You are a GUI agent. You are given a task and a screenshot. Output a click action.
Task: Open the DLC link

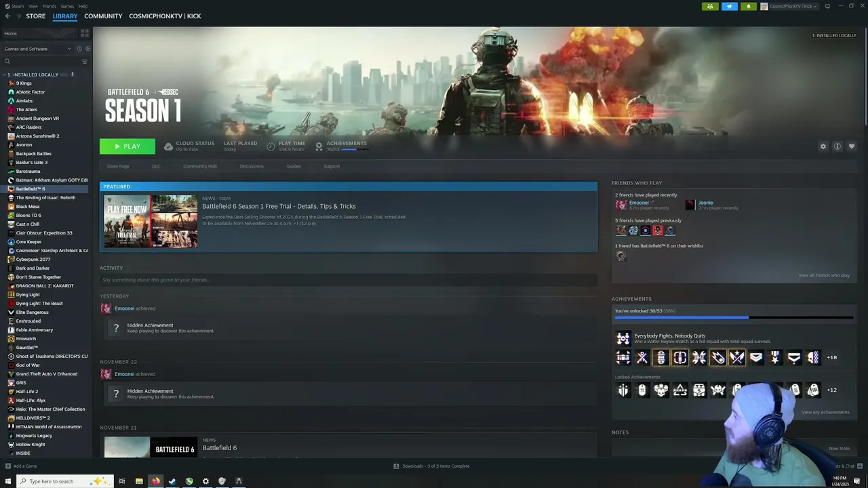point(156,166)
